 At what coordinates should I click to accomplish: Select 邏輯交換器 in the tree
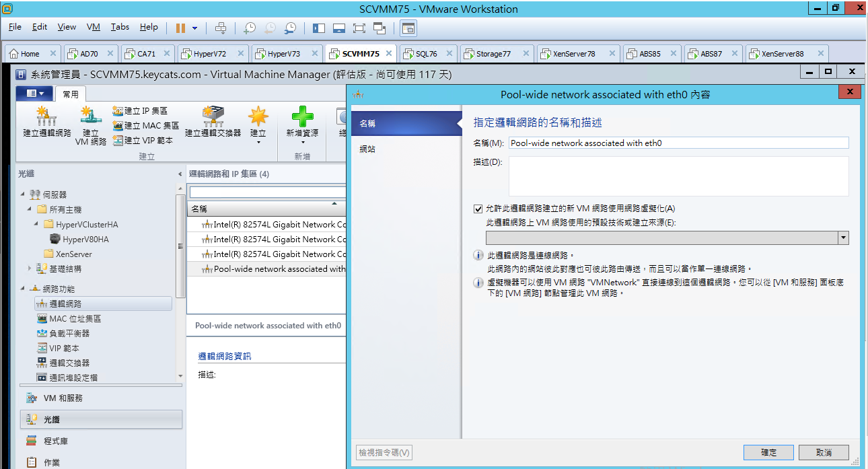click(63, 363)
